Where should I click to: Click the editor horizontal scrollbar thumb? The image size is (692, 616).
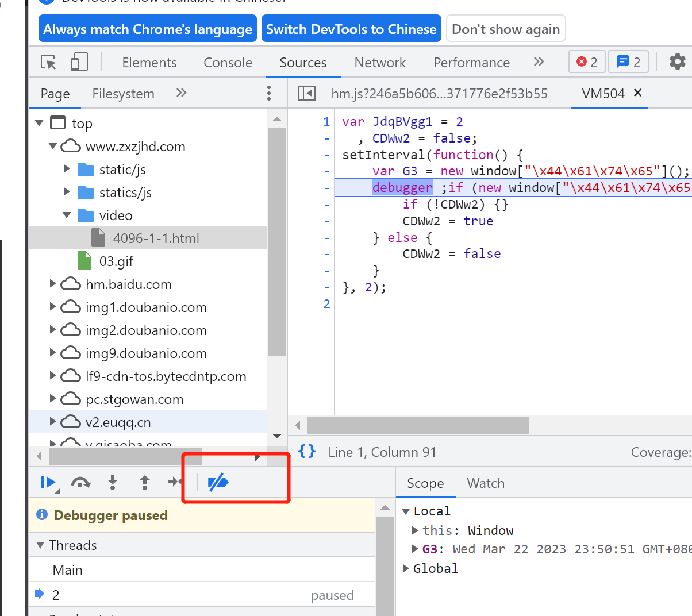pyautogui.click(x=418, y=425)
